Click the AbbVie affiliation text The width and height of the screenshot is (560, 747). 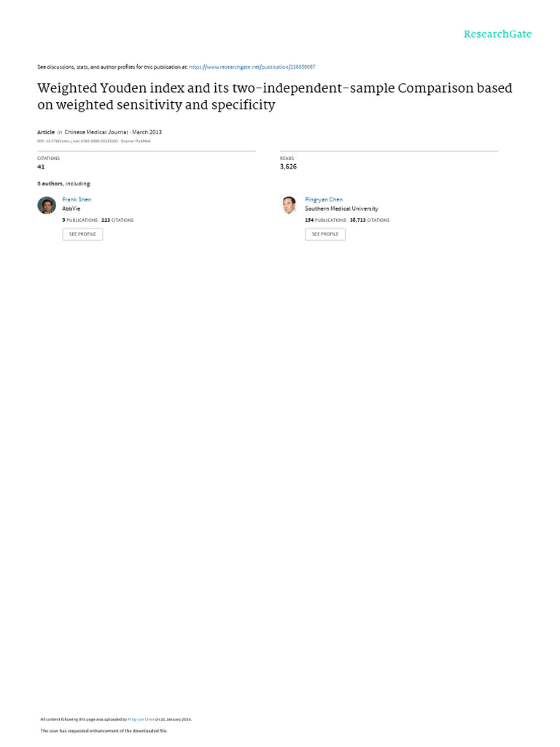71,209
